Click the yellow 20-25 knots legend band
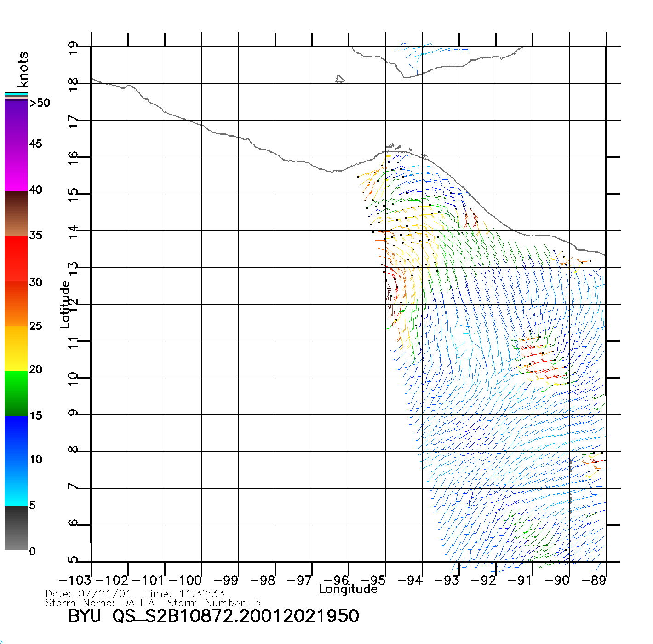The image size is (653, 644). tap(16, 348)
